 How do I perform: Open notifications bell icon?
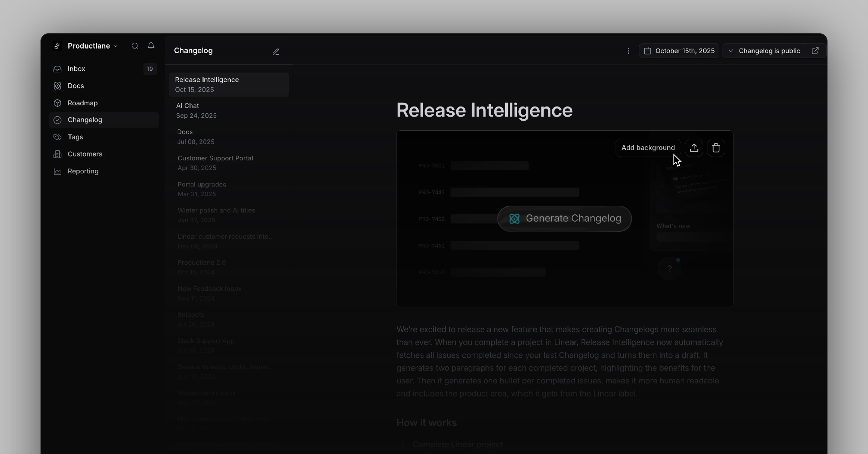151,46
